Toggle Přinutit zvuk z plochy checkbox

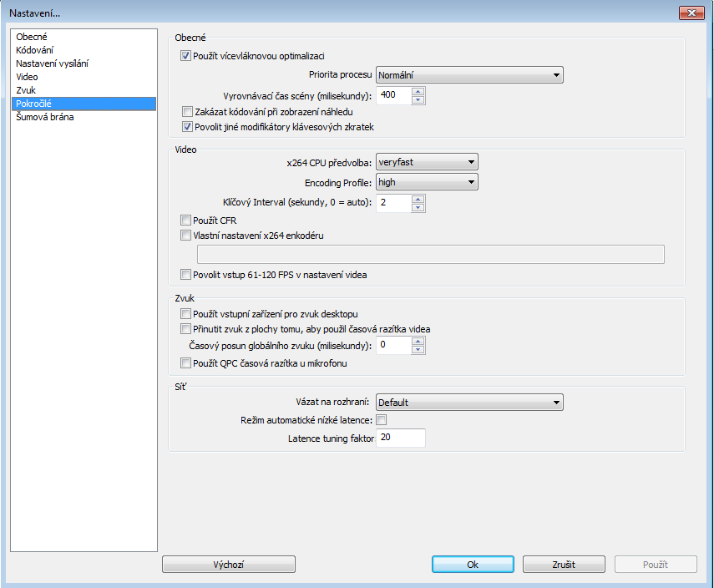[185, 329]
